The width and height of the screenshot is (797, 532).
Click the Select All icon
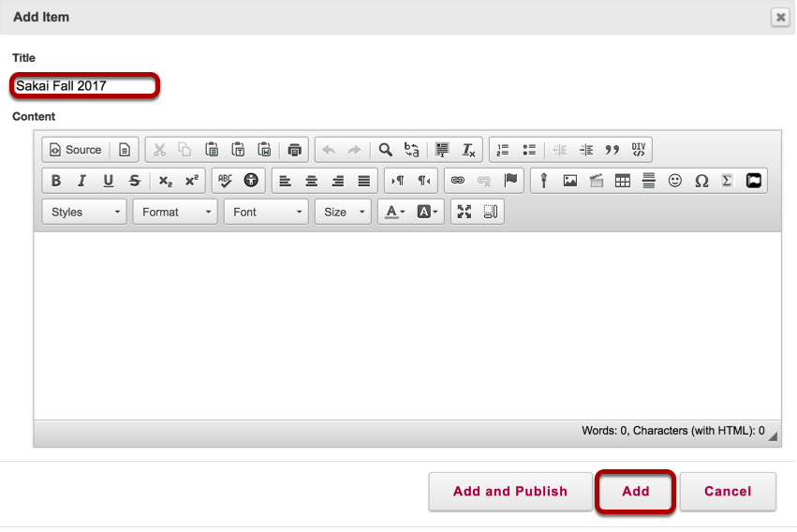point(442,150)
